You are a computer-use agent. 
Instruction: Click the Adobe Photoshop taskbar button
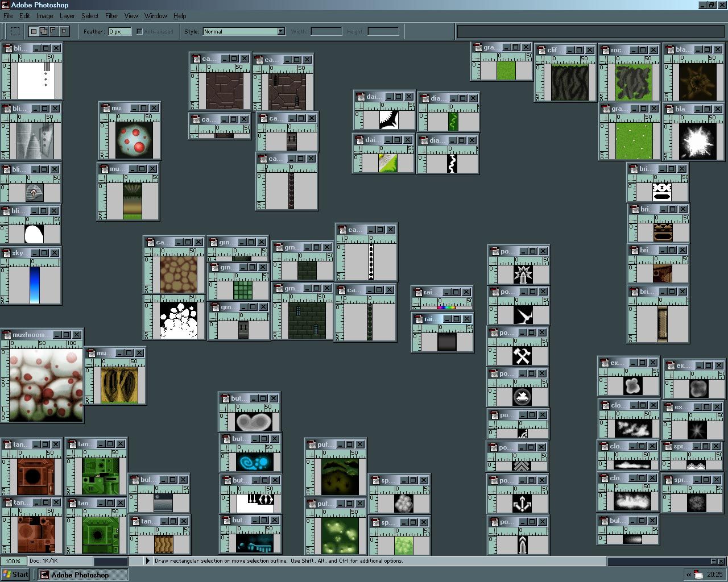[83, 575]
